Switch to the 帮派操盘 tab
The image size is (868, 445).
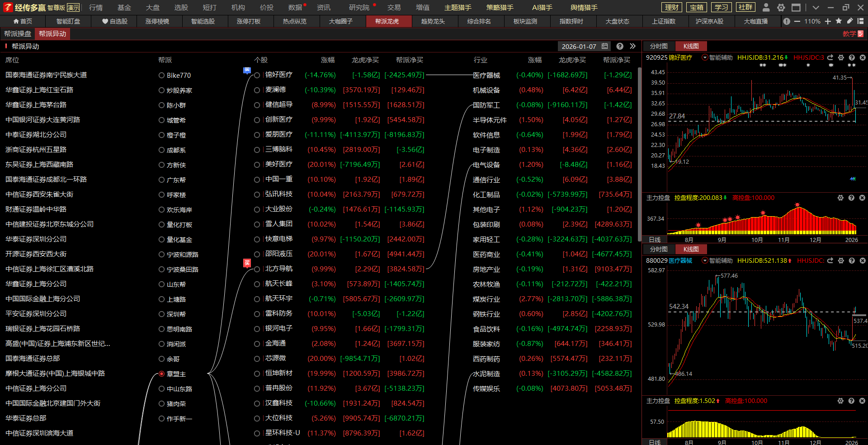click(18, 34)
